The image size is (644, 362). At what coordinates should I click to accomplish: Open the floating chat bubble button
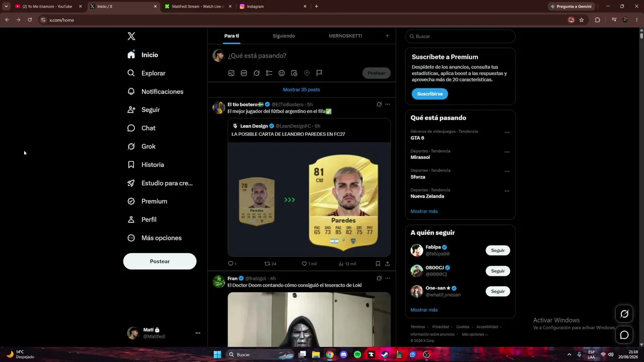pyautogui.click(x=624, y=335)
